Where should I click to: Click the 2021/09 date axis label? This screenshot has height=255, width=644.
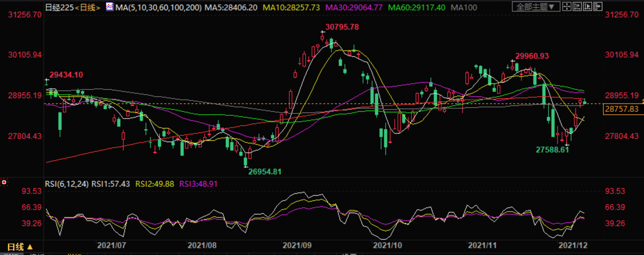[296, 246]
